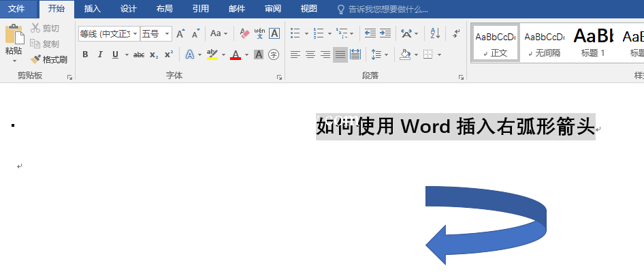The image size is (644, 276).
Task: Click the Cut (剪切) scissors button
Action: [45, 29]
